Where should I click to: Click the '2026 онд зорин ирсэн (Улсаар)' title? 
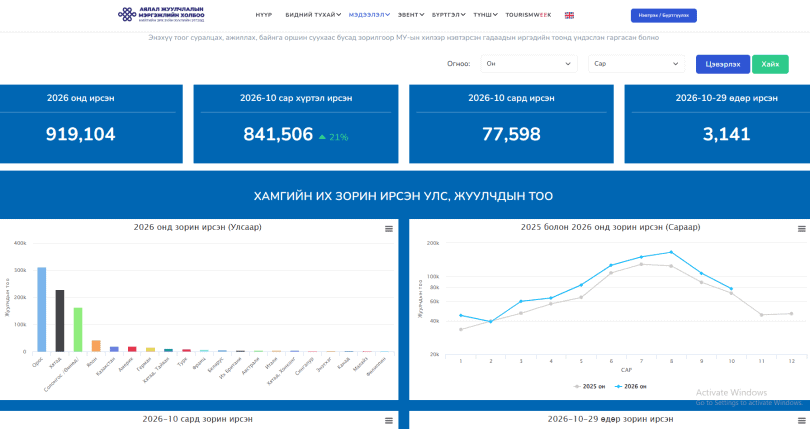pyautogui.click(x=197, y=227)
